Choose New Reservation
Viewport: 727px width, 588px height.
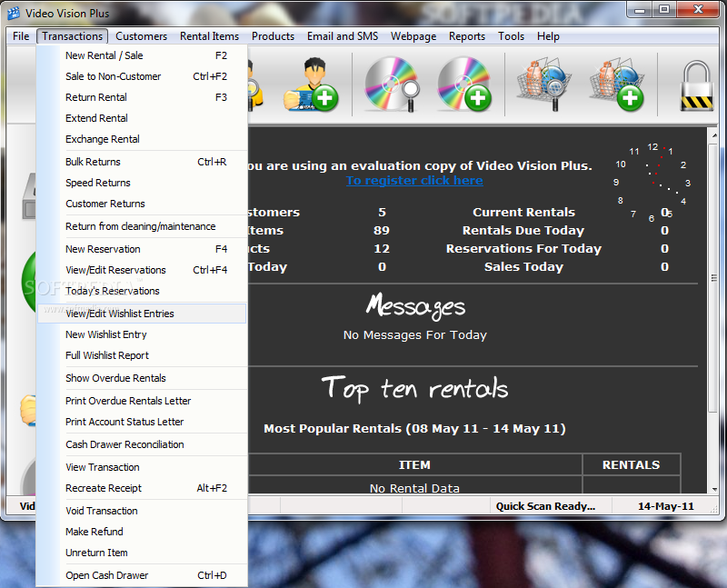pos(142,249)
